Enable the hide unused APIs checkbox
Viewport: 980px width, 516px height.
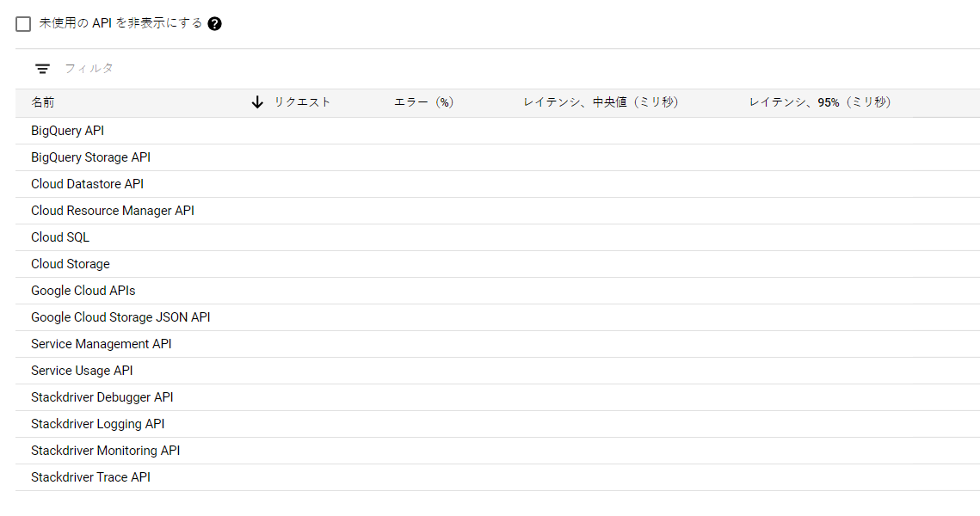(x=23, y=24)
